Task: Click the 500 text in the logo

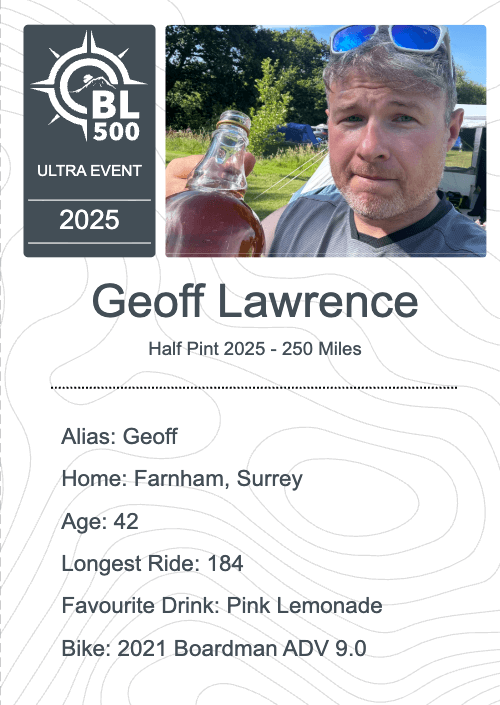Action: pos(116,132)
